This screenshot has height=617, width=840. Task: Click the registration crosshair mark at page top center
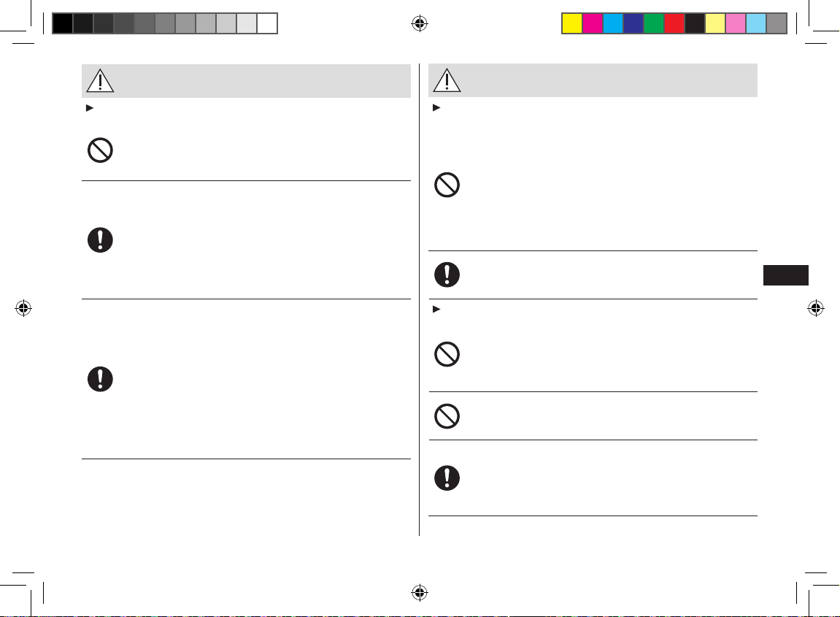[x=420, y=23]
